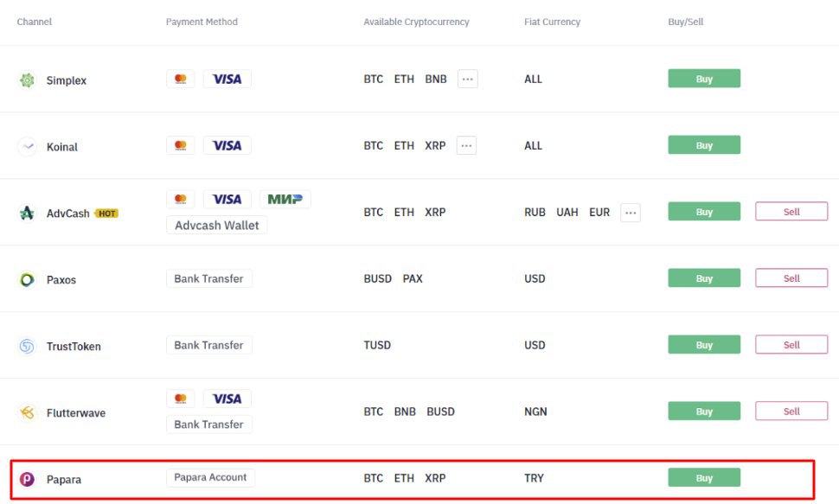Viewport: 839px width, 504px height.
Task: Click the Koinal channel logo icon
Action: [27, 147]
